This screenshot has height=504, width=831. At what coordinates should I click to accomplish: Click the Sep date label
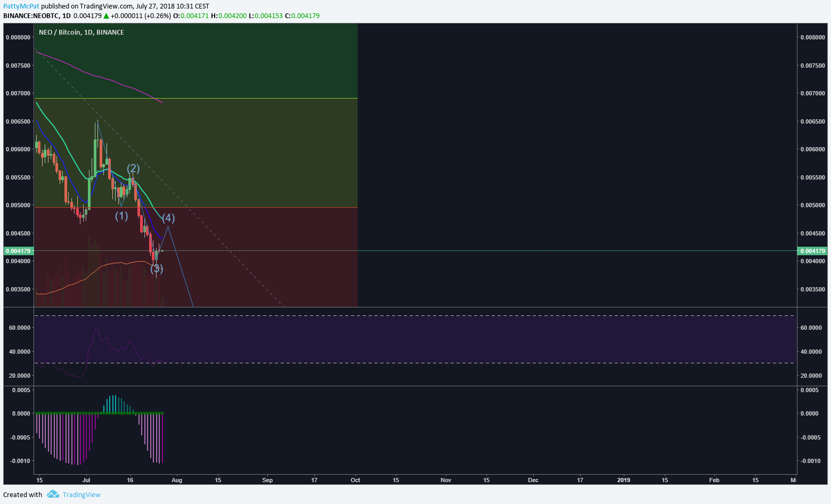(x=267, y=480)
